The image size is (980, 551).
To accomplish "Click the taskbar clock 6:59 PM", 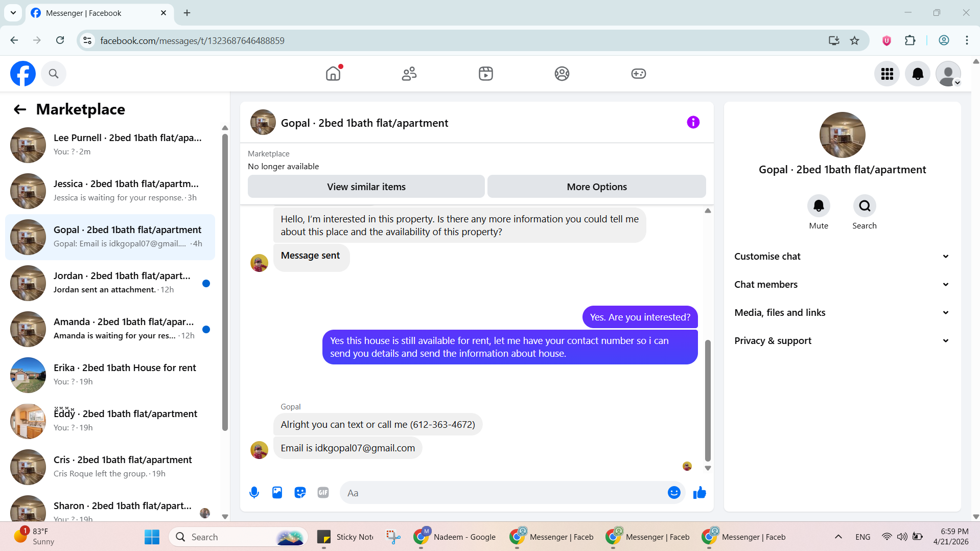I will [x=951, y=537].
